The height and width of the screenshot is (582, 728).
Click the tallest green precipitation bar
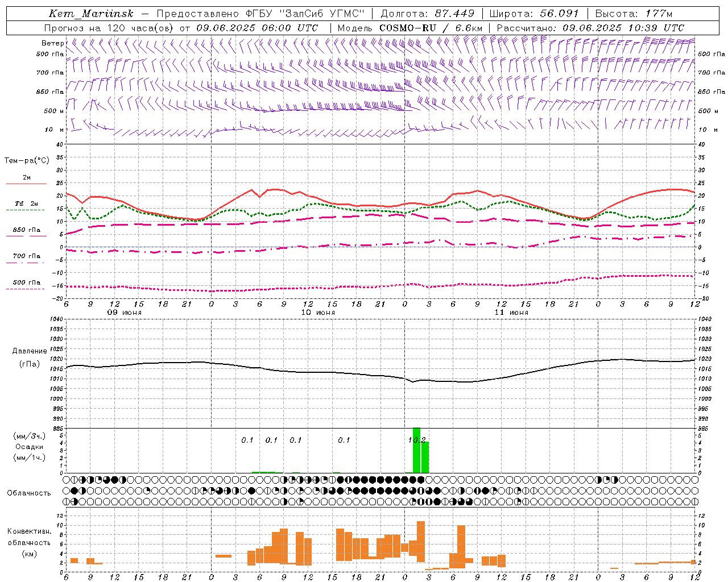416,450
